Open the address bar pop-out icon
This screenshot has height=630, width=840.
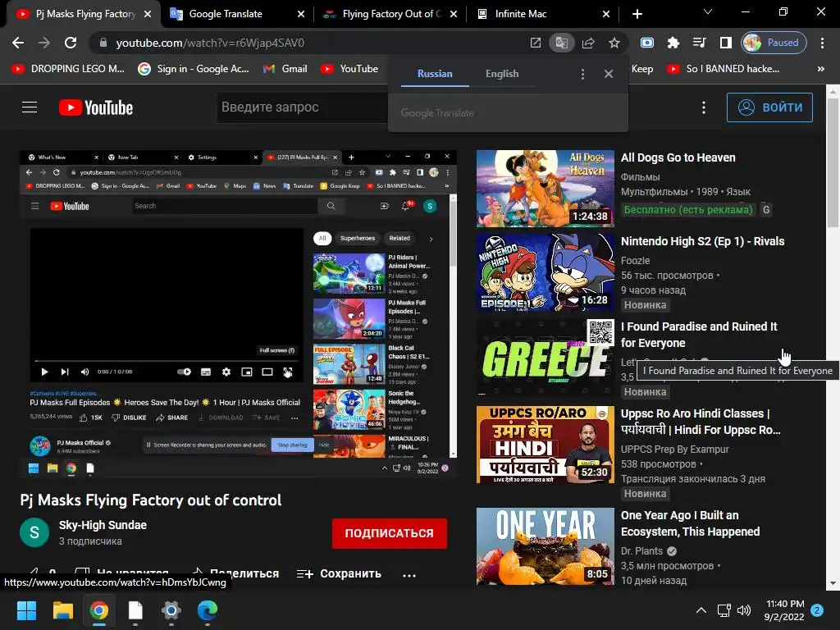[535, 43]
